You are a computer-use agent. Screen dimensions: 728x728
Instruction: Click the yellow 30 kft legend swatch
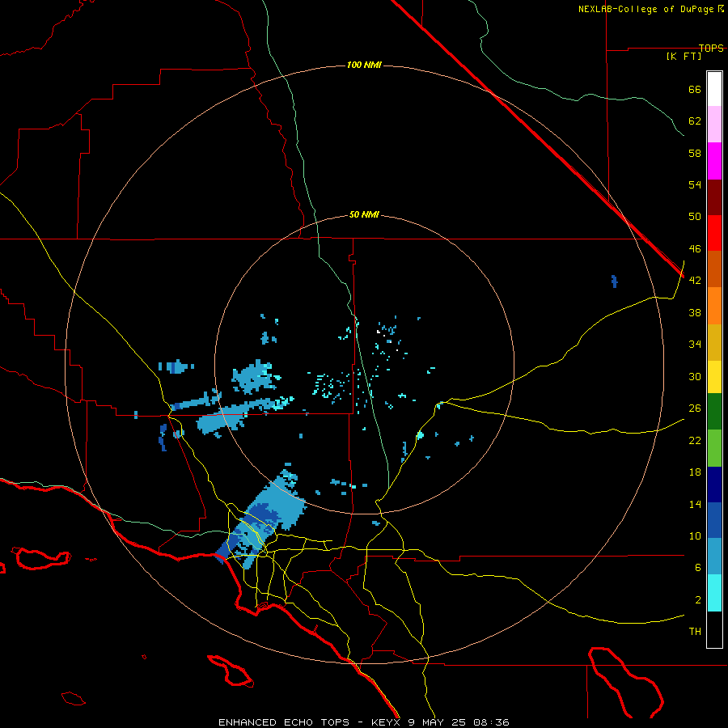(714, 377)
